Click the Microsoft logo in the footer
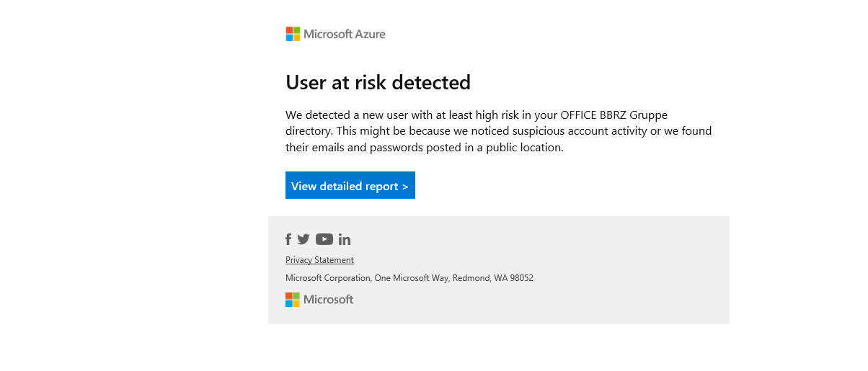868x371 pixels. point(319,300)
